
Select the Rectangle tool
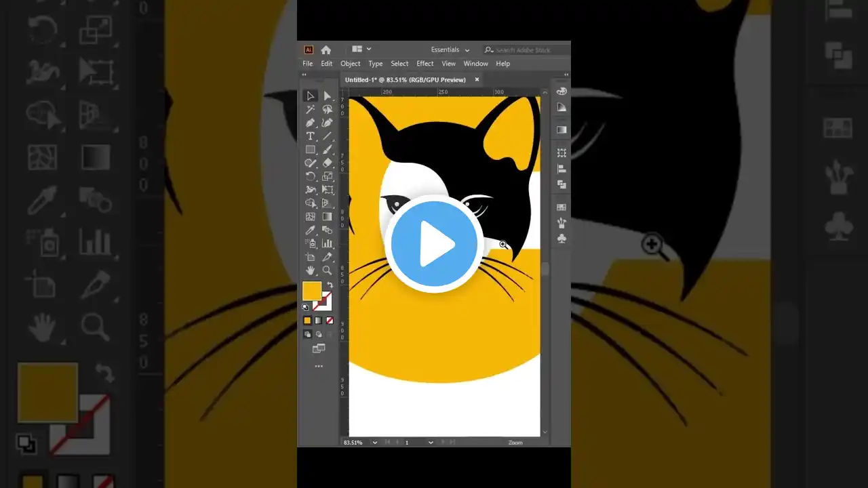pyautogui.click(x=311, y=150)
